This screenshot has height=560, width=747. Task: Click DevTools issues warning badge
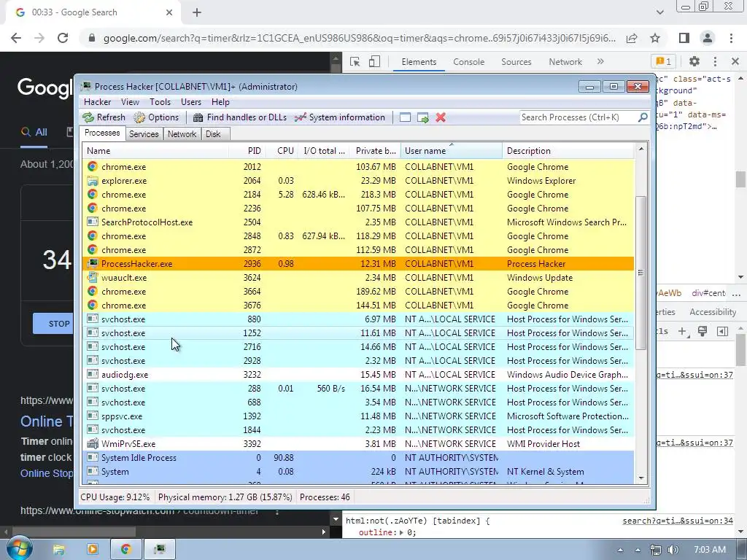pyautogui.click(x=663, y=62)
